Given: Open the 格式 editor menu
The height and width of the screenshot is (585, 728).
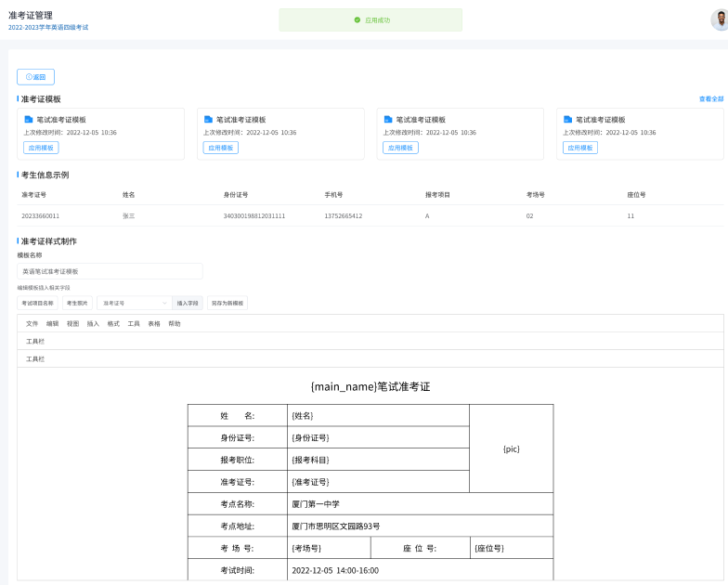Looking at the screenshot, I should 113,323.
